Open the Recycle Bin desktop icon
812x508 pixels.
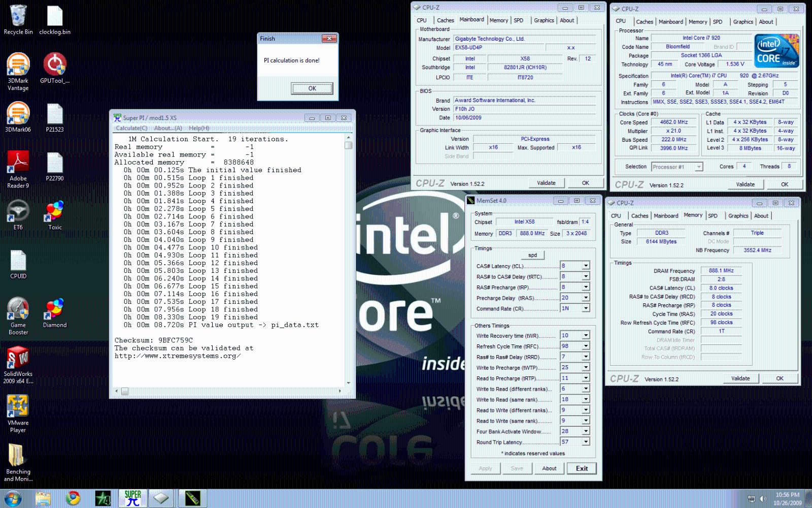pos(18,20)
